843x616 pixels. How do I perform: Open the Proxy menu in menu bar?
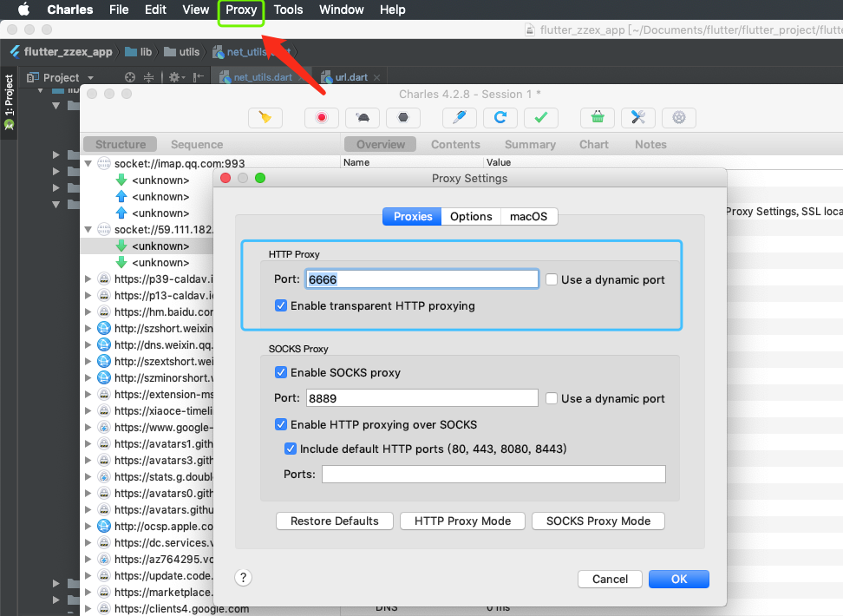[x=241, y=10]
